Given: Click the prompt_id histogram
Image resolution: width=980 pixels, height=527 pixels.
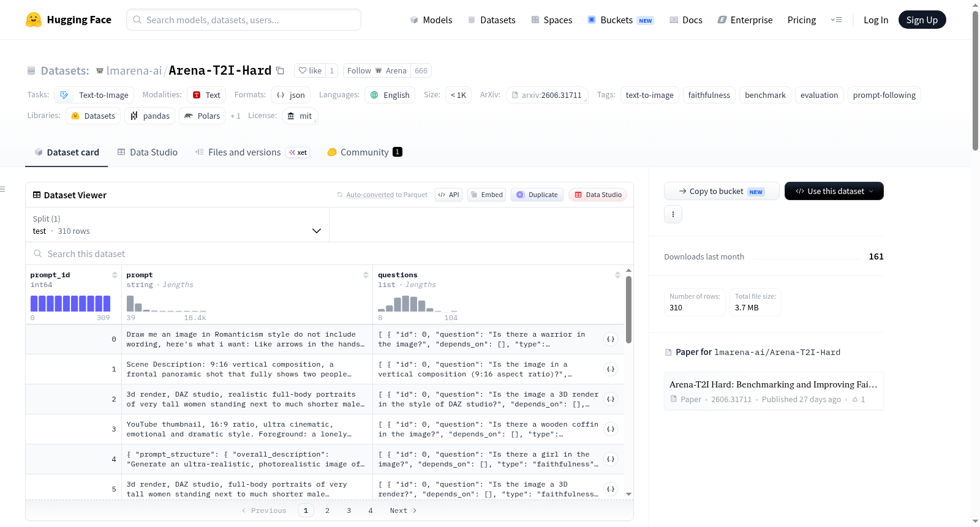Looking at the screenshot, I should 70,304.
